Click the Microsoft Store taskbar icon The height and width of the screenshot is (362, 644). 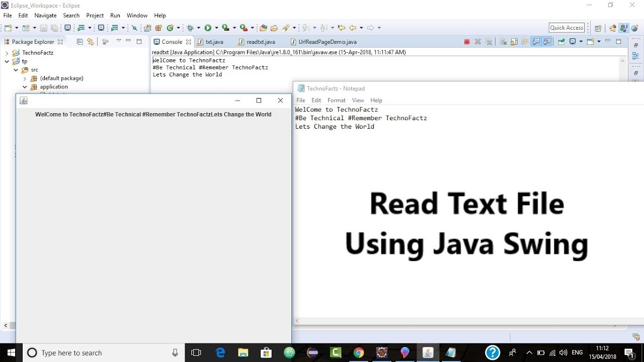(266, 352)
